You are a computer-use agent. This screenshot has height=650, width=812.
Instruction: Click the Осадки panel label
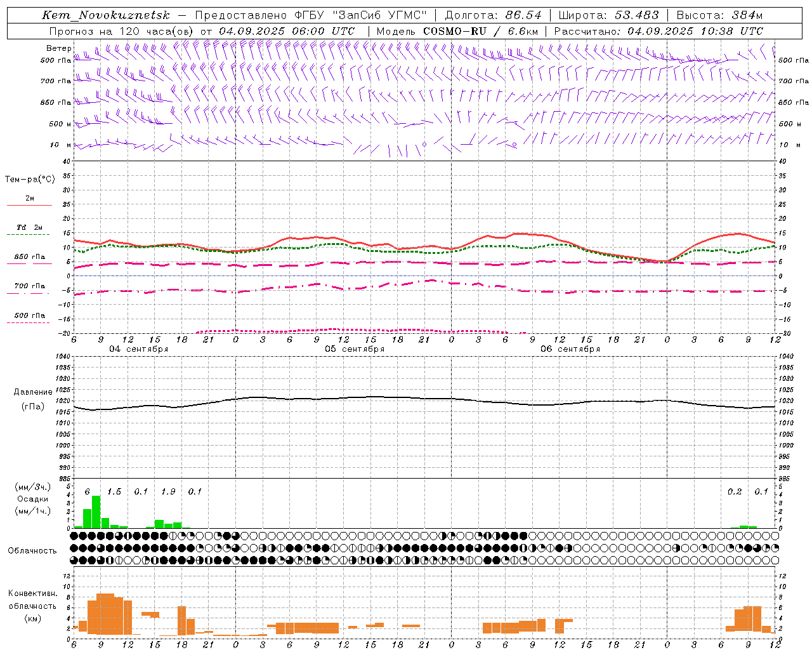coord(33,499)
